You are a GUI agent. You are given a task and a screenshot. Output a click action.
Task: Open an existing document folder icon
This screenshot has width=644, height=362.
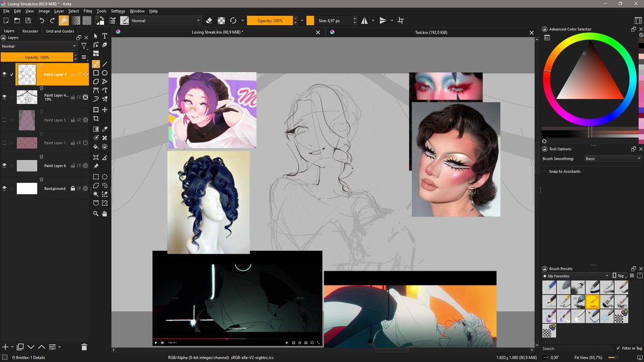17,20
